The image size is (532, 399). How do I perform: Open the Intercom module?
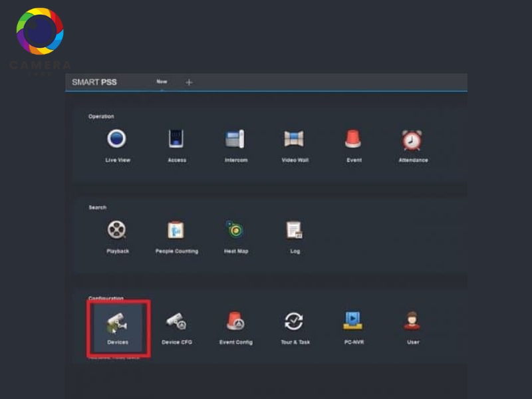[235, 140]
